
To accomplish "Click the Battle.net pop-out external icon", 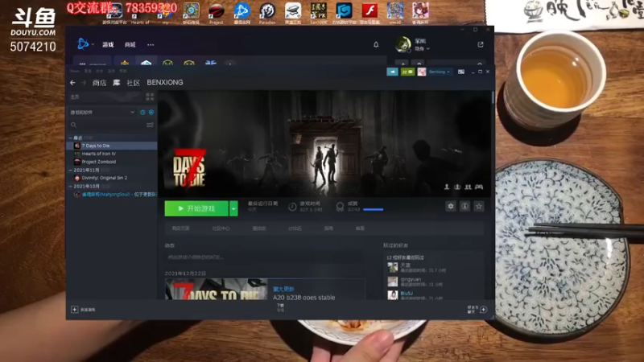I will 481,44.
